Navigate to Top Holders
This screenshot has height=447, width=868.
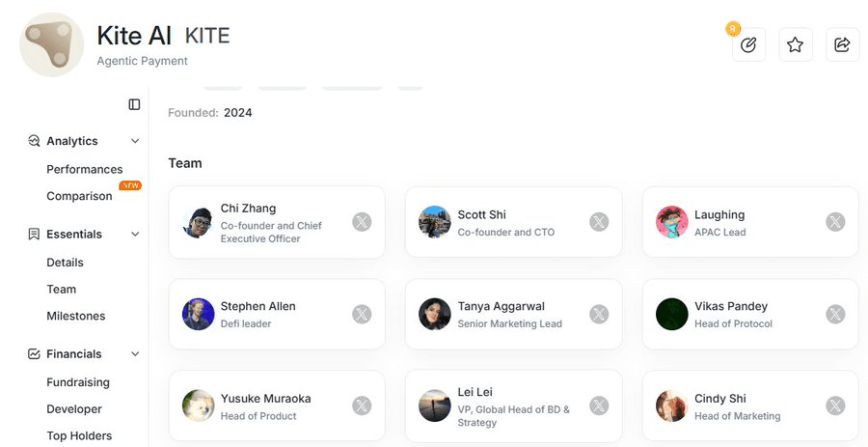[79, 435]
